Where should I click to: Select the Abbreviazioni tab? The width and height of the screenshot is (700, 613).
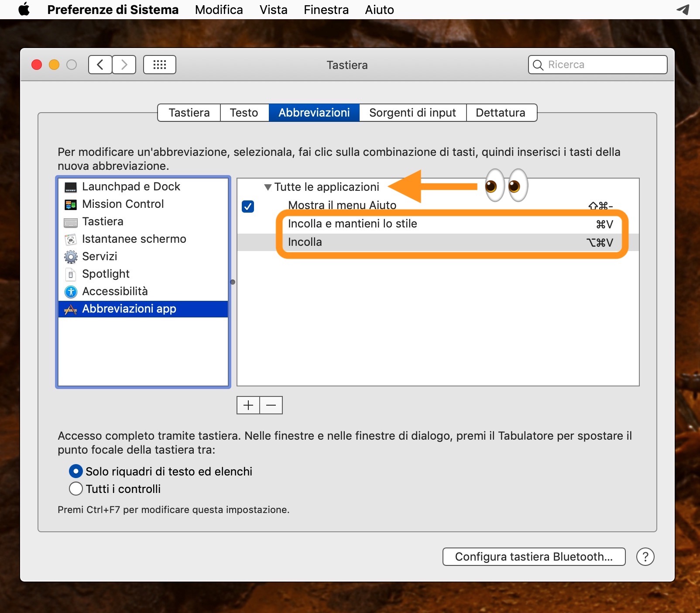click(x=314, y=113)
